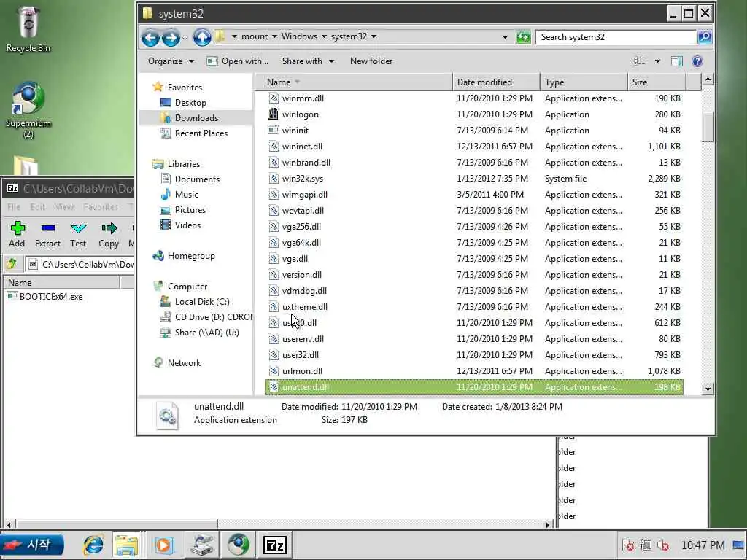The image size is (747, 560).
Task: Open File menu in 7-Zip
Action: (x=13, y=206)
